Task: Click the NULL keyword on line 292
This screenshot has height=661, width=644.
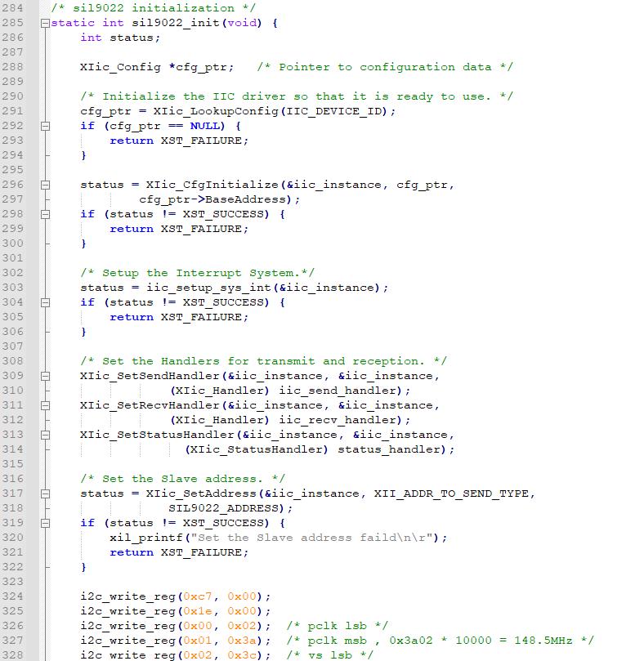Action: tap(205, 126)
